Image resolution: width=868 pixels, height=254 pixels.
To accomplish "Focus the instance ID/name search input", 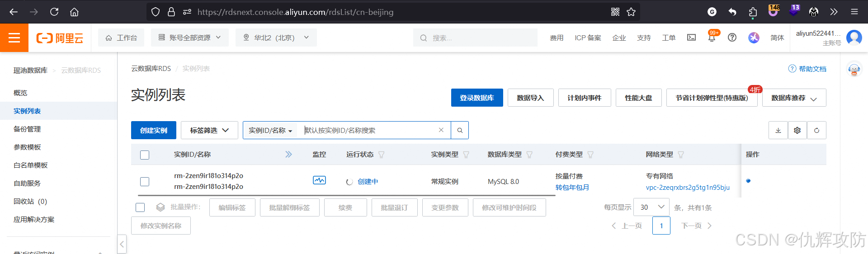I will click(x=368, y=130).
